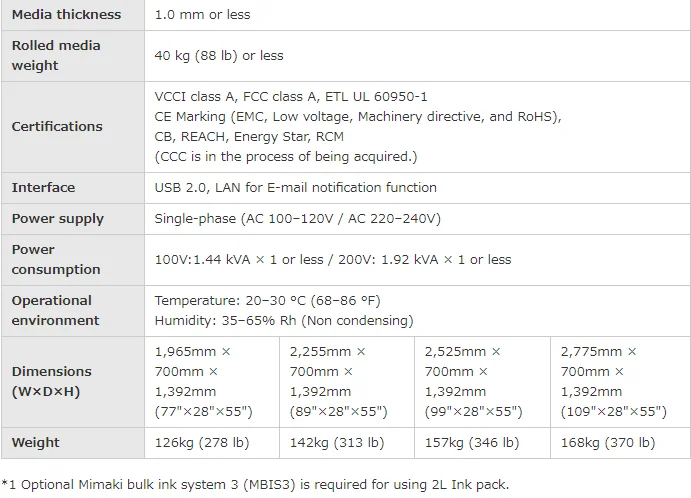This screenshot has width=691, height=498.
Task: Click the Interface row header
Action: (43, 188)
